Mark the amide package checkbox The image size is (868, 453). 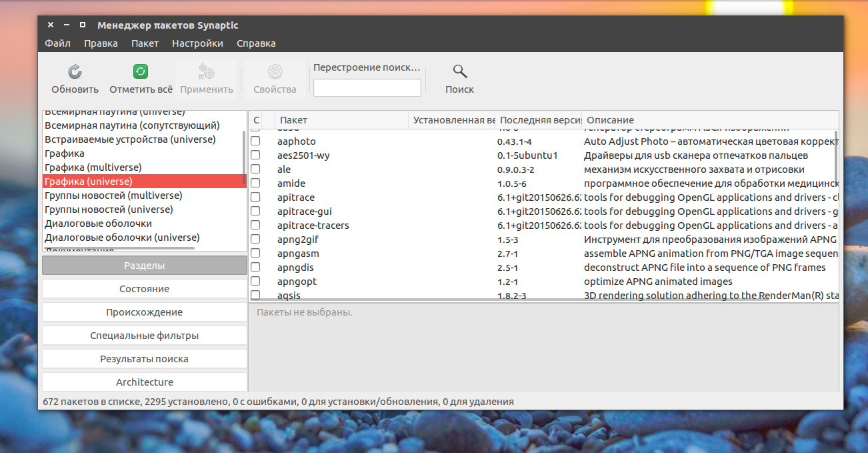coord(255,183)
